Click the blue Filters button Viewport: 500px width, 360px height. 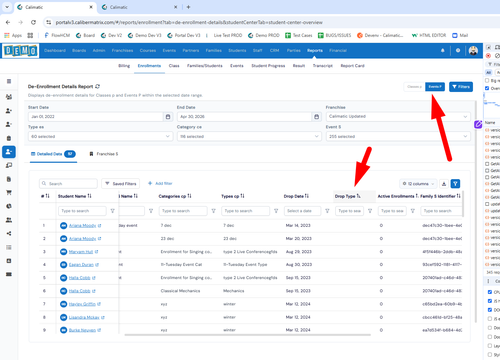pos(461,87)
